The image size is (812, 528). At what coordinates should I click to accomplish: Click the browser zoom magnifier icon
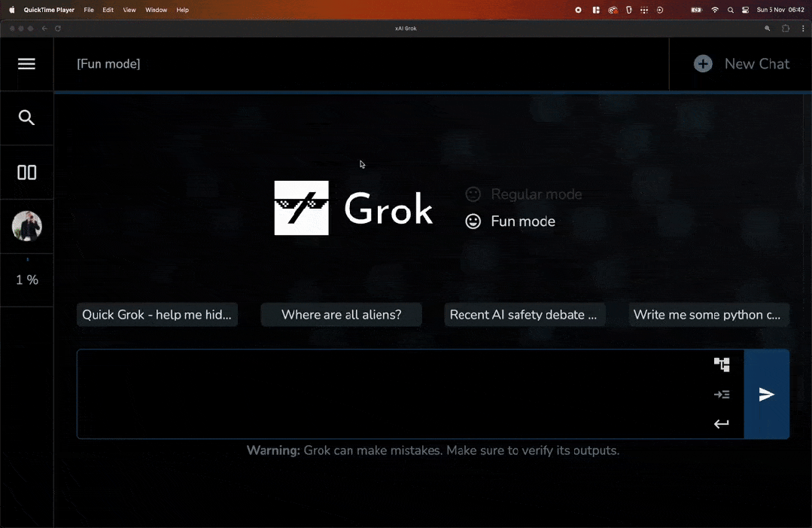[768, 29]
